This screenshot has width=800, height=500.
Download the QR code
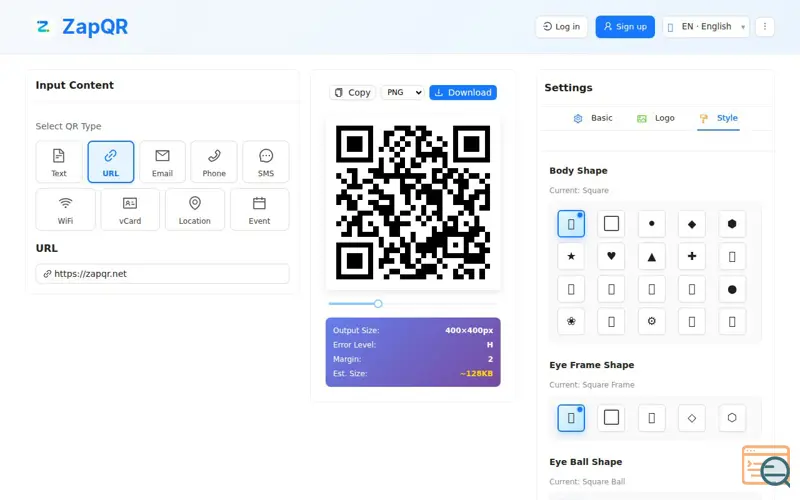click(463, 92)
